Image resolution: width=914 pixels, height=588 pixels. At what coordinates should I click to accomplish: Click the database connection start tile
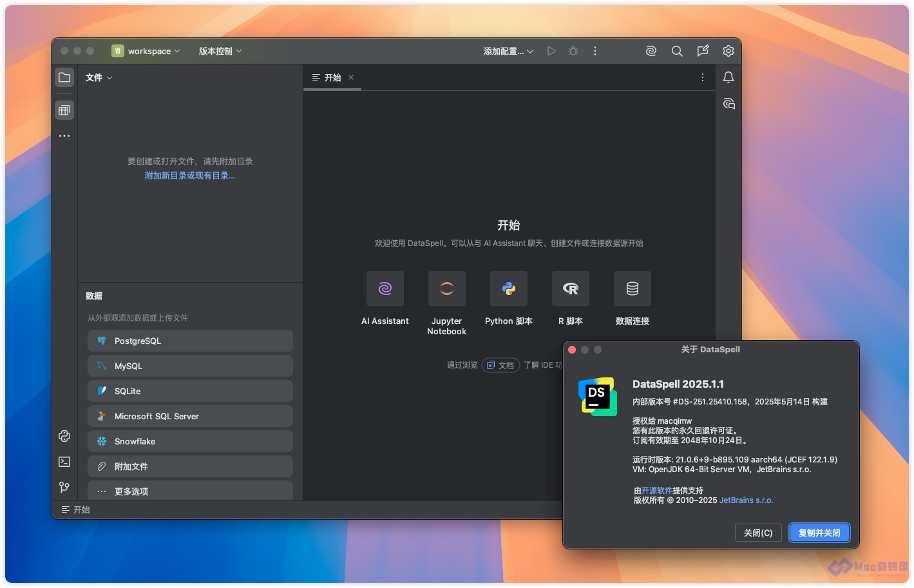coord(633,289)
